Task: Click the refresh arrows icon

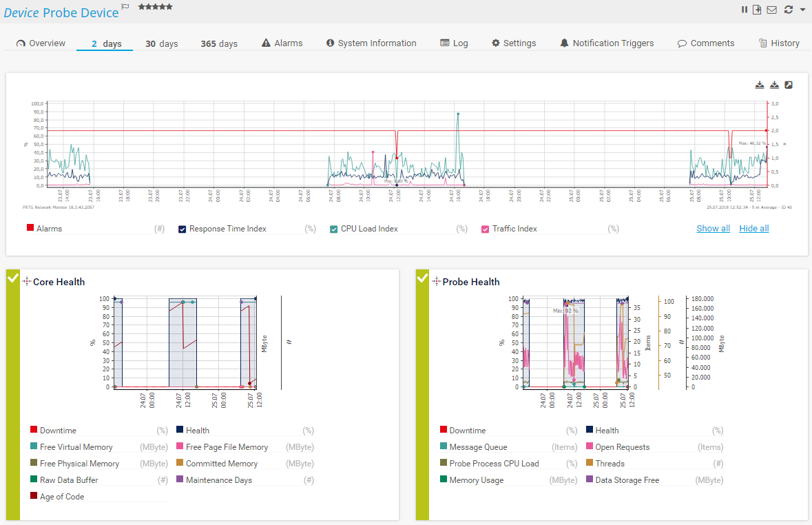Action: point(789,10)
